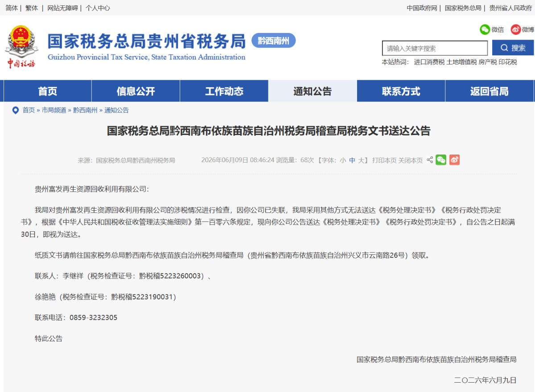Click the addressee line 贵州富发再生资源回收利用有限公司

(x=92, y=189)
